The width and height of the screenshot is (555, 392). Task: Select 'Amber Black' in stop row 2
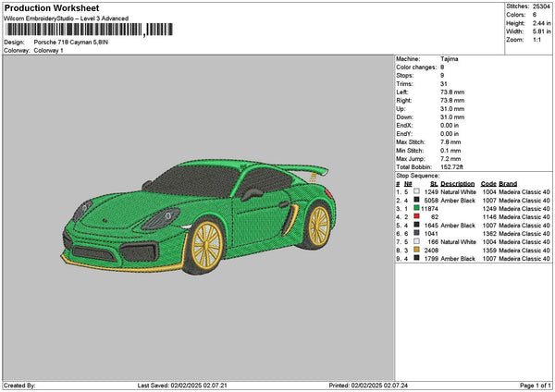point(458,201)
